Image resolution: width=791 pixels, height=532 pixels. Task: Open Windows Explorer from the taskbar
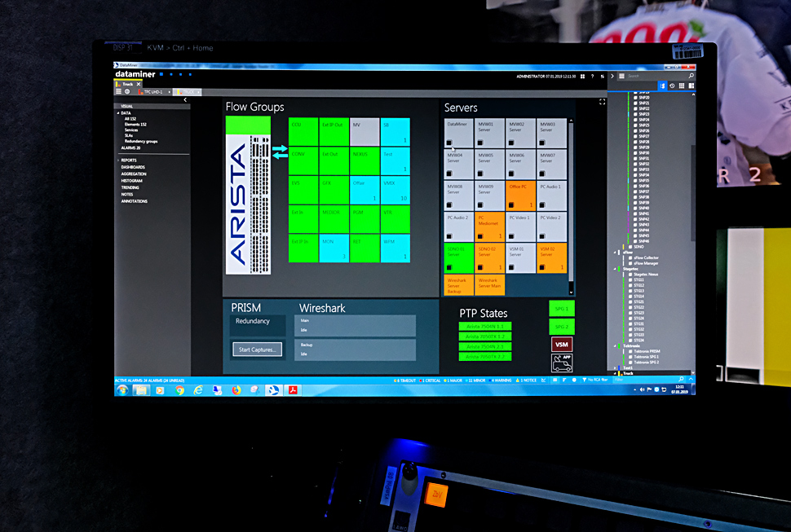pos(141,390)
